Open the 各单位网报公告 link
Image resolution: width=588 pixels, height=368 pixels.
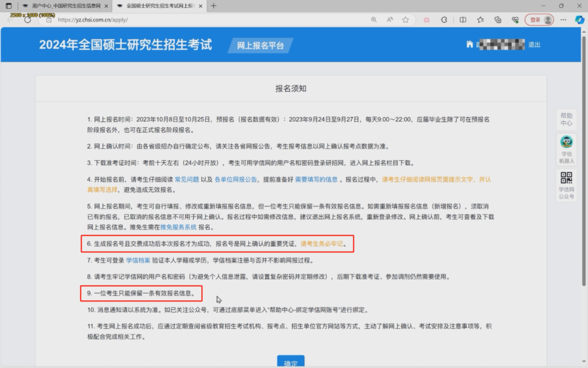(x=236, y=179)
